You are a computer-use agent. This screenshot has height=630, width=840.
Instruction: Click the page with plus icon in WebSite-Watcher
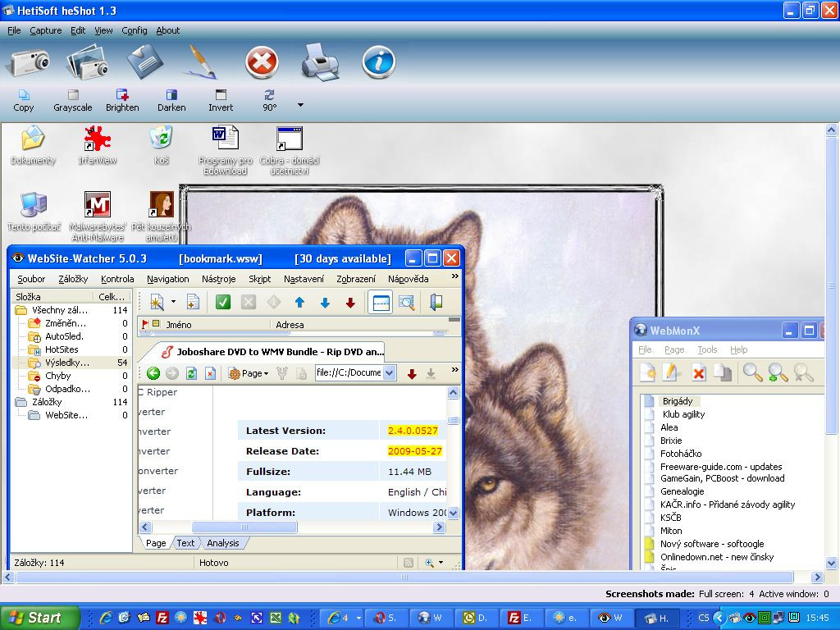click(193, 302)
